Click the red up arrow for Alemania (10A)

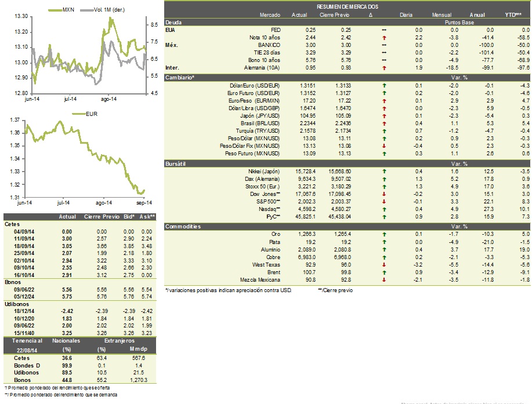384,68
